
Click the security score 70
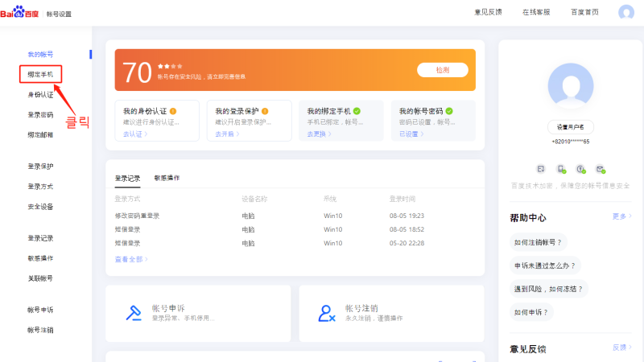(x=137, y=72)
